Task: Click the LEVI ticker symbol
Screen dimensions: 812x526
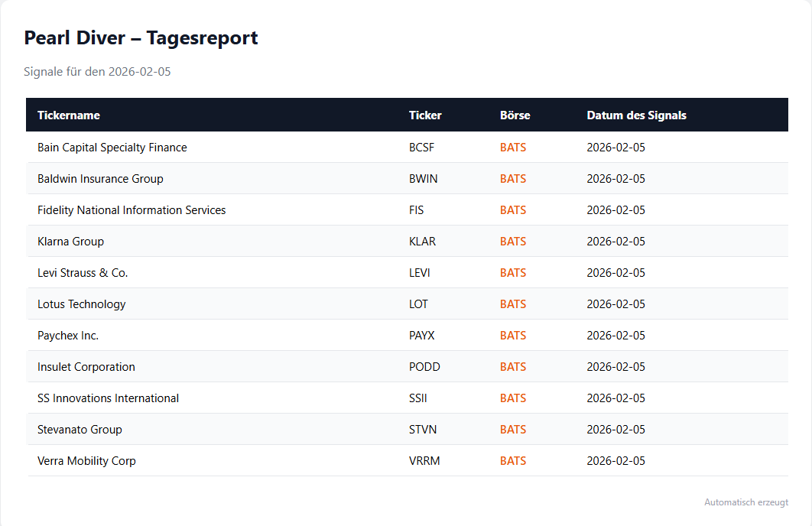Action: point(421,273)
